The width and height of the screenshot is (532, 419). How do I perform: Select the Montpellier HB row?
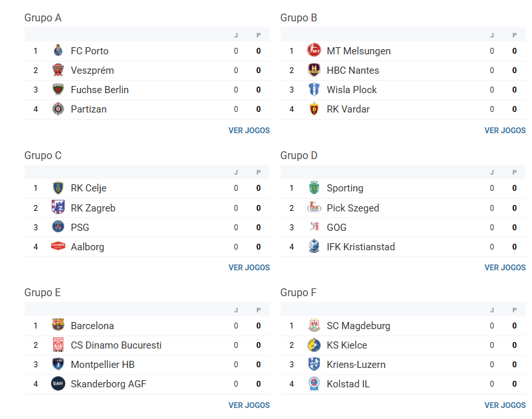(x=147, y=365)
